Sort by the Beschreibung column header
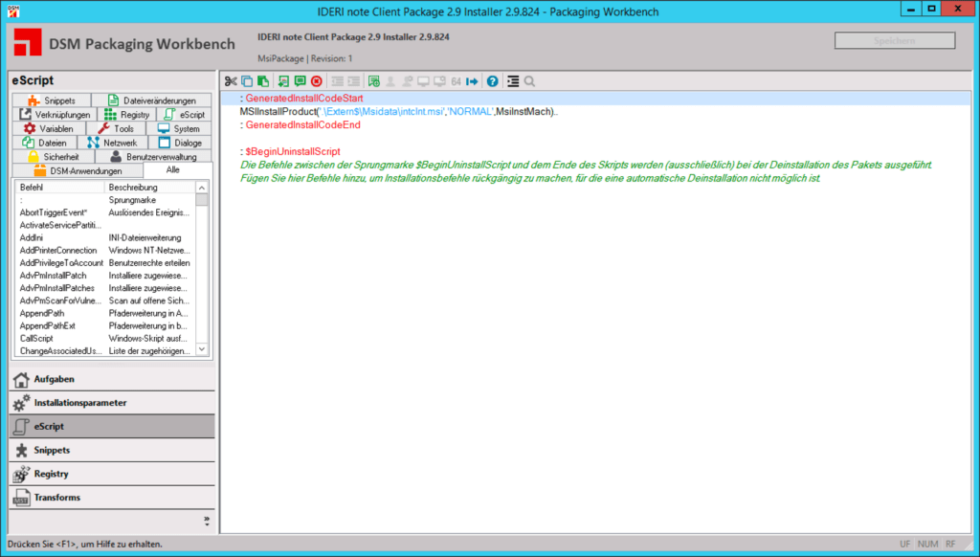This screenshot has height=557, width=980. (x=150, y=188)
